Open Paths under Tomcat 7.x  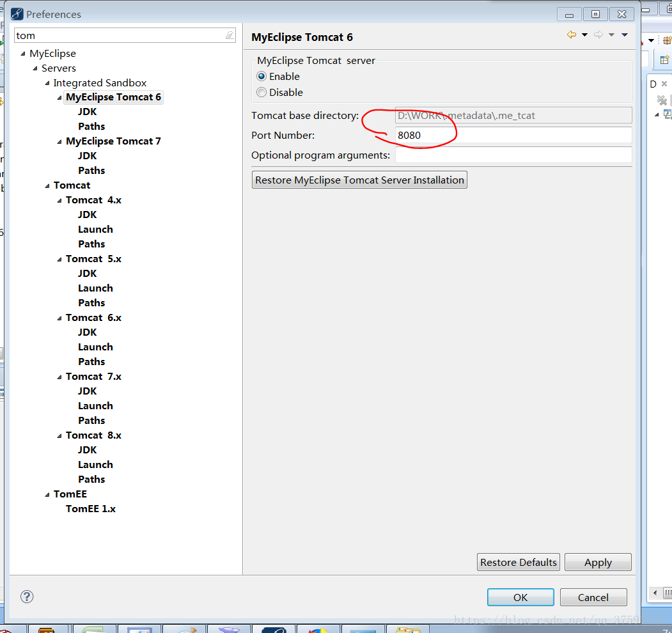(91, 421)
